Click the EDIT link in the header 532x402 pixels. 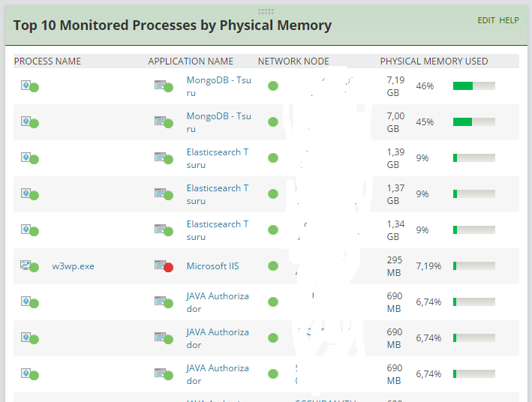[x=486, y=20]
